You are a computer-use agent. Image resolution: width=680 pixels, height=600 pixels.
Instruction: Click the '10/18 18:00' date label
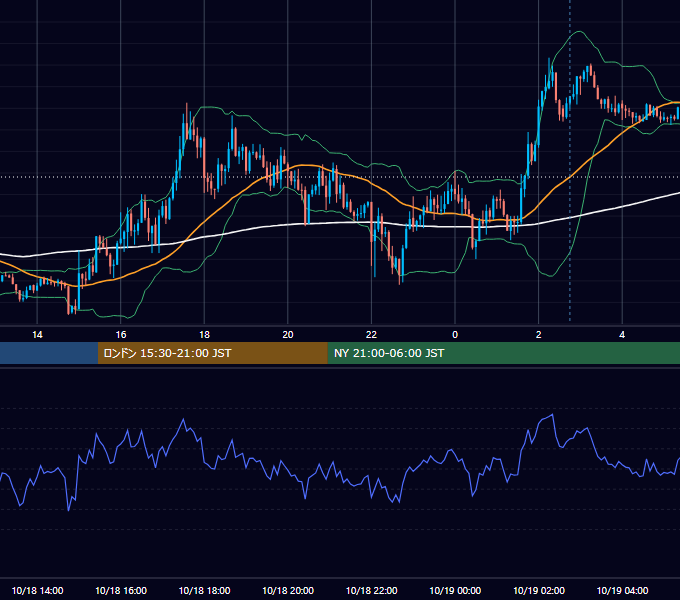(x=204, y=590)
